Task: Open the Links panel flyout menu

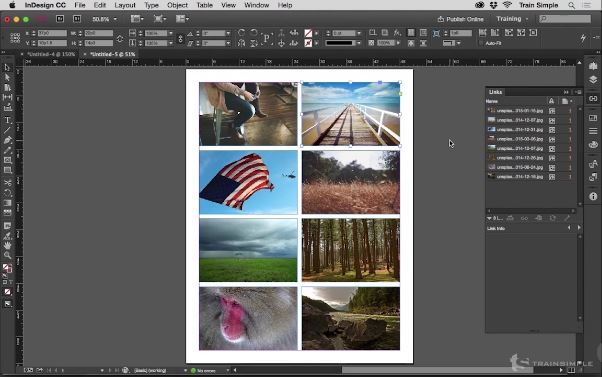Action: pos(578,92)
